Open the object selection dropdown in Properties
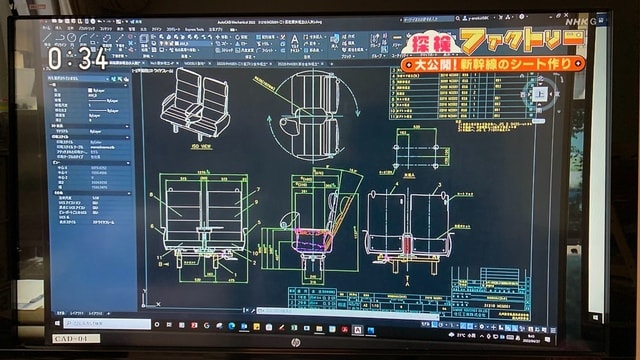This screenshot has width=640, height=360. pyautogui.click(x=108, y=78)
